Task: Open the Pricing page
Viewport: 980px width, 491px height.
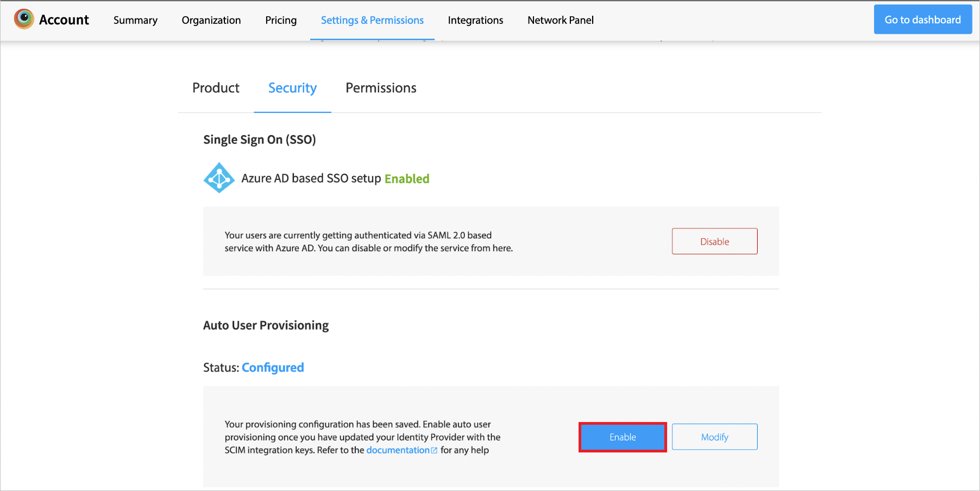Action: (x=281, y=20)
